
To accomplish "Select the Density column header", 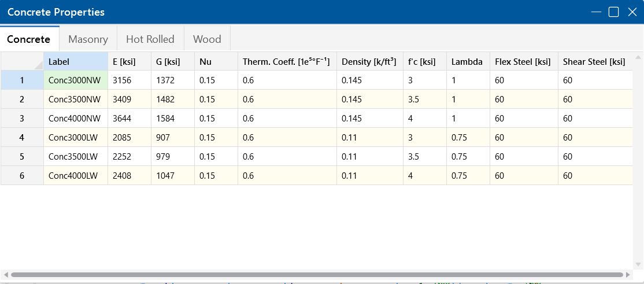I will pyautogui.click(x=370, y=61).
